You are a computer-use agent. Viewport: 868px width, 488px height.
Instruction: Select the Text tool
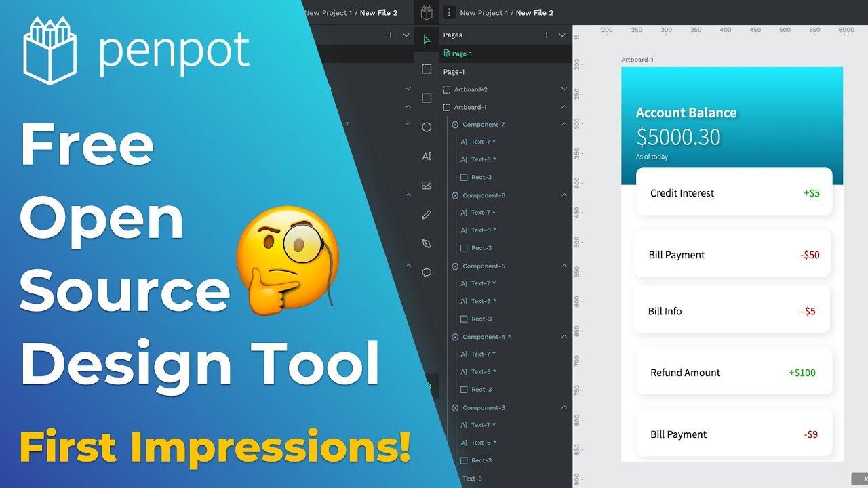(x=427, y=157)
